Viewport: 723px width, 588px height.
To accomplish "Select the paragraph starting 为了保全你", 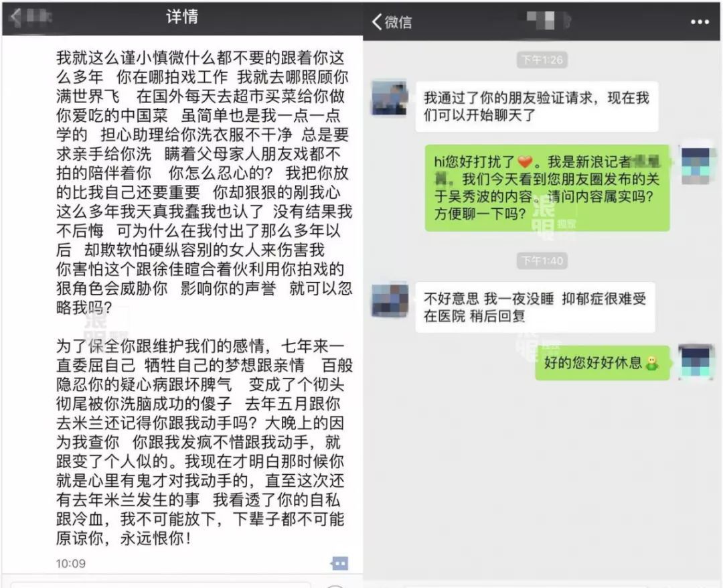I will click(204, 442).
